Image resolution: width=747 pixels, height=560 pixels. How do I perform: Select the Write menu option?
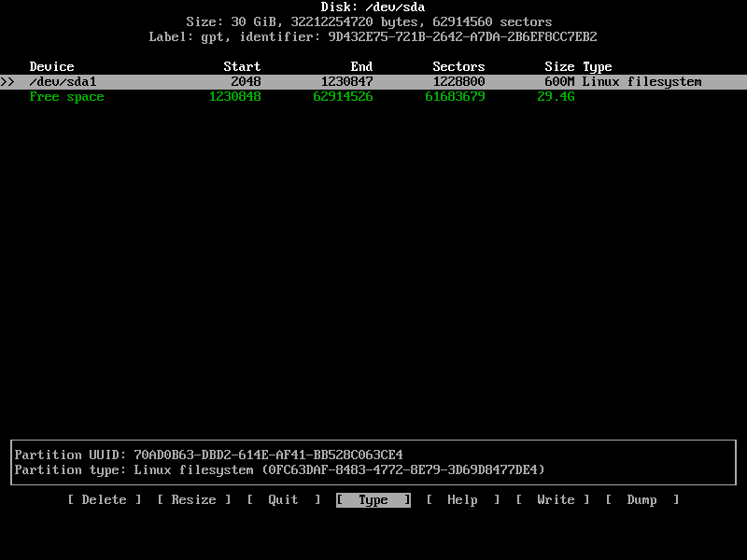click(553, 499)
